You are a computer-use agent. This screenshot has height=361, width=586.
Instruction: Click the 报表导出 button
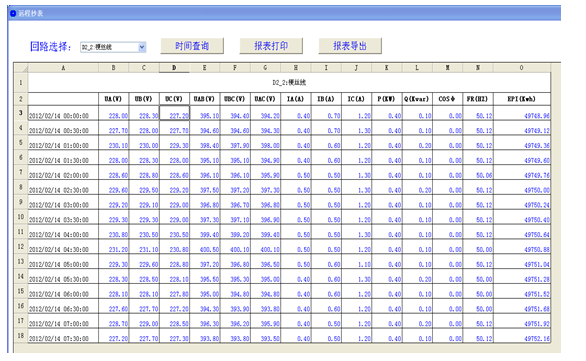(x=350, y=46)
